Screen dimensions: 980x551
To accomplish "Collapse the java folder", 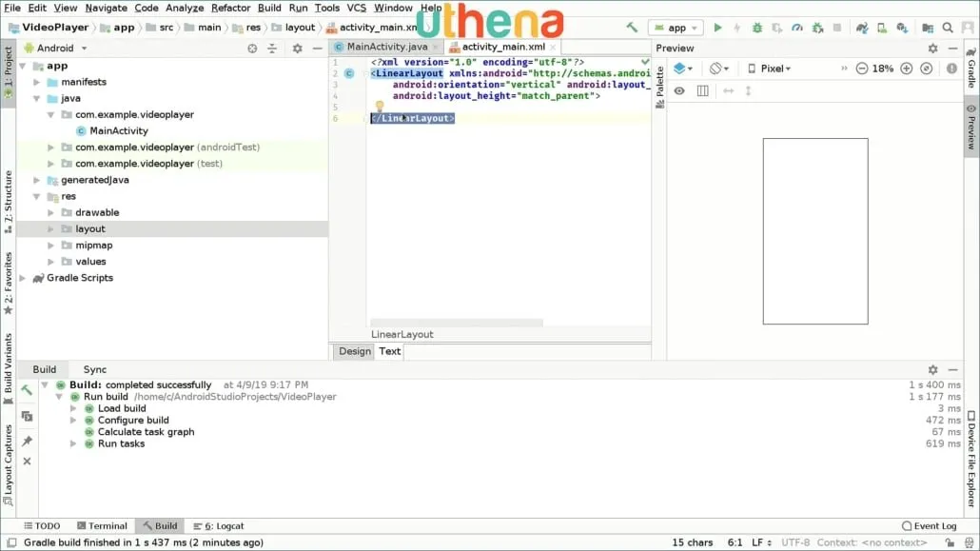I will pyautogui.click(x=37, y=98).
